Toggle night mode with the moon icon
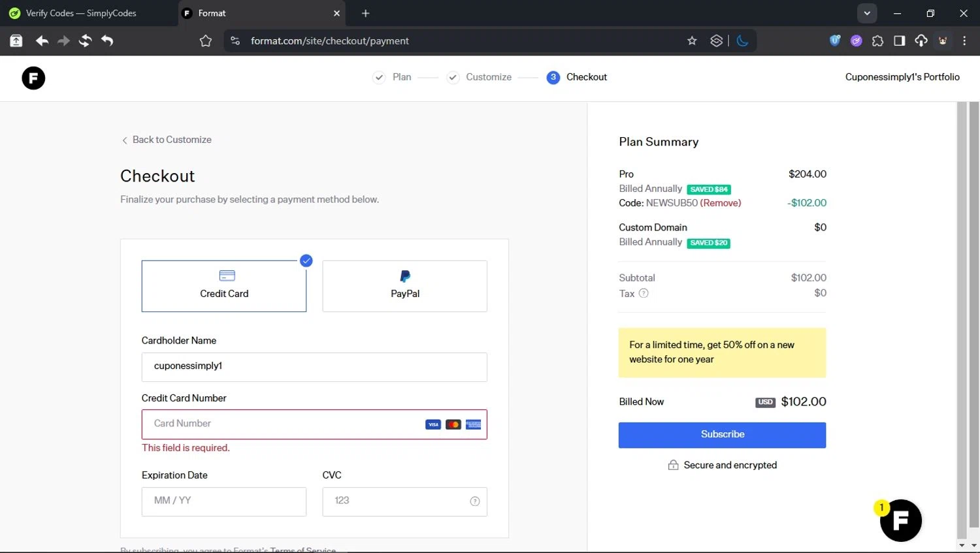Screen dimensions: 980x553 tap(742, 40)
